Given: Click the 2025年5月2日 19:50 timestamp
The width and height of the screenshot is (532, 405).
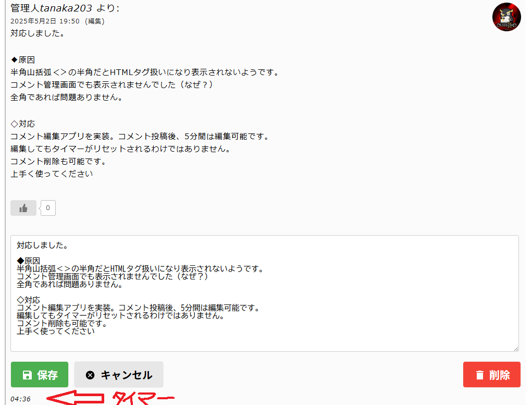Looking at the screenshot, I should point(45,21).
